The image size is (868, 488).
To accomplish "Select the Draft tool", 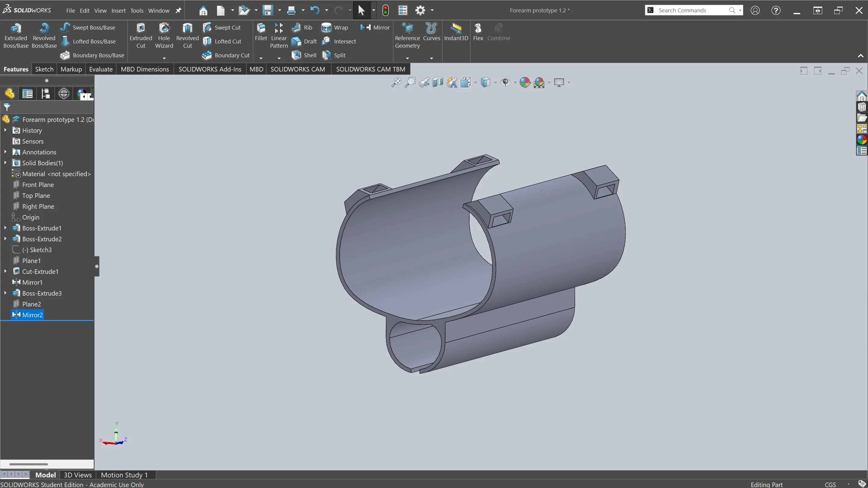I will tap(304, 41).
